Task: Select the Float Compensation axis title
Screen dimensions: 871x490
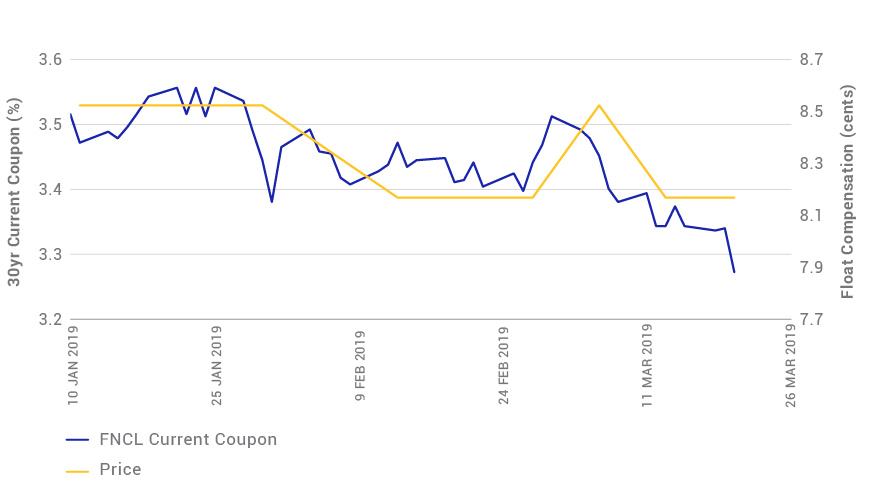Action: [x=848, y=192]
